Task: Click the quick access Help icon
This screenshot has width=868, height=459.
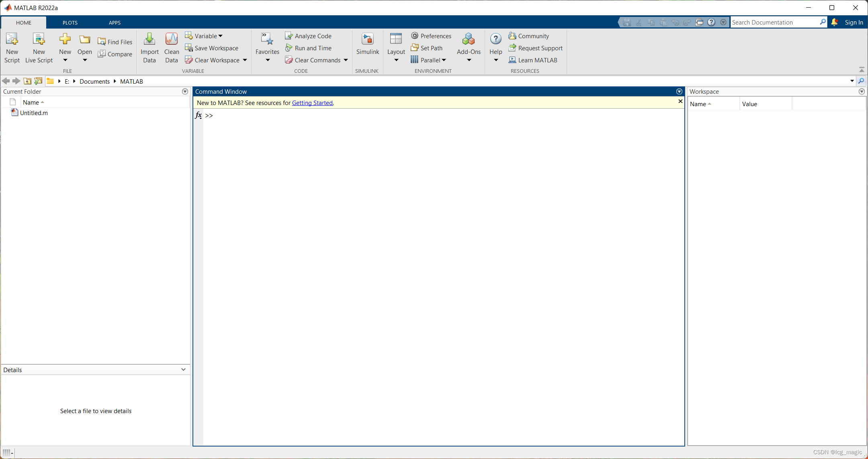Action: click(x=711, y=22)
